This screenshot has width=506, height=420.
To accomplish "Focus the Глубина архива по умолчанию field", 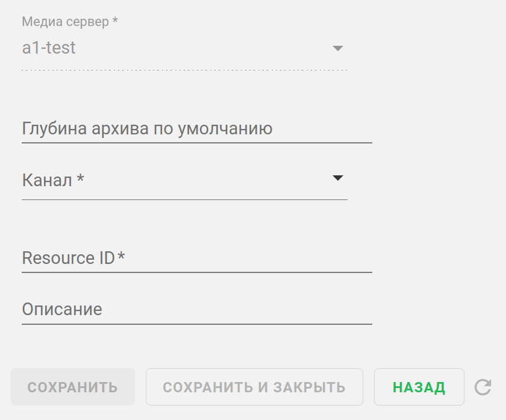I will (x=196, y=129).
